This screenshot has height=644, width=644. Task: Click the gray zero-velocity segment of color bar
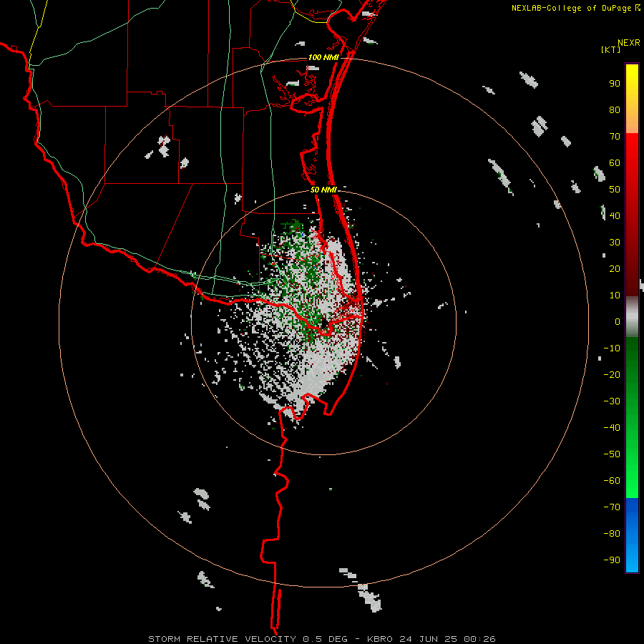point(632,317)
